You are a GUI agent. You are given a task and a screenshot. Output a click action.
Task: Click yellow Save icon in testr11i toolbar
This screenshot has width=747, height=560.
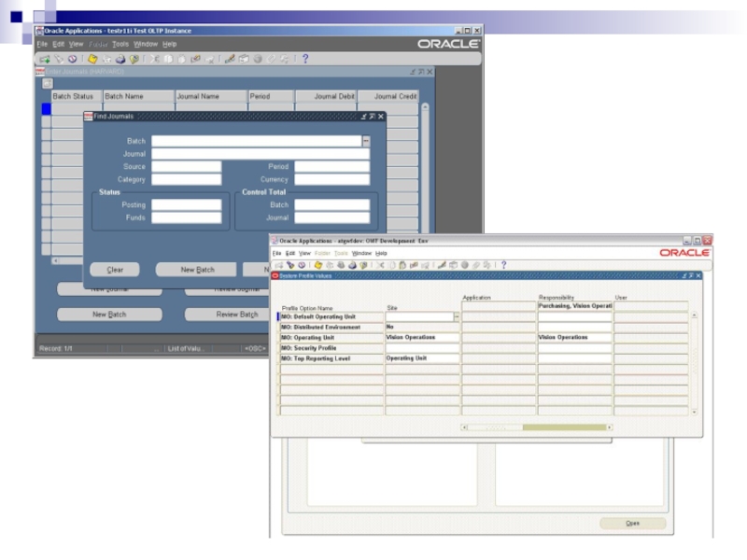point(92,59)
